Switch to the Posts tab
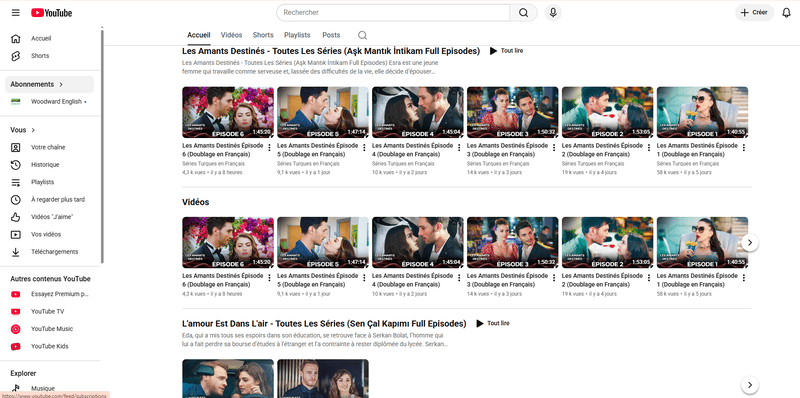Viewport: 800px width, 398px height. (331, 35)
